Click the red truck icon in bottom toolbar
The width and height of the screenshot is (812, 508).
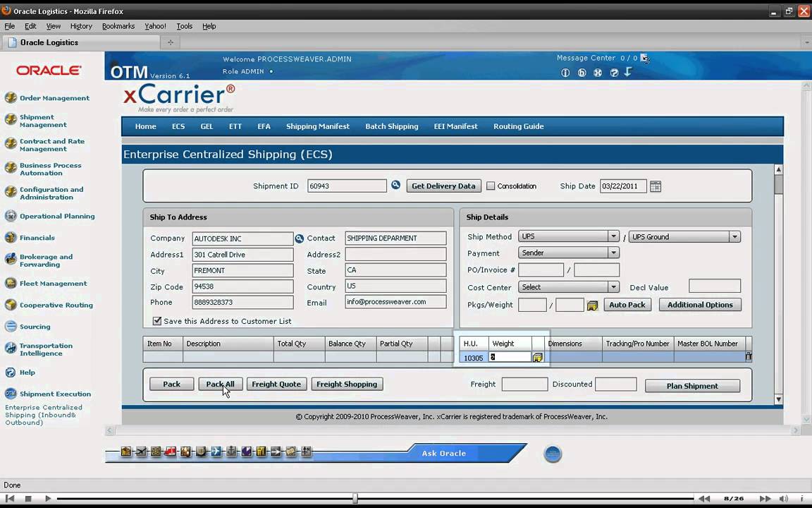pyautogui.click(x=171, y=452)
